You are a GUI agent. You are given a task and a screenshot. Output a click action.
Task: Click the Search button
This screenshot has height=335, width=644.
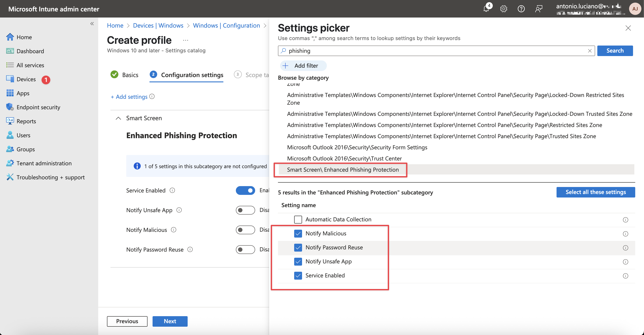pos(615,50)
